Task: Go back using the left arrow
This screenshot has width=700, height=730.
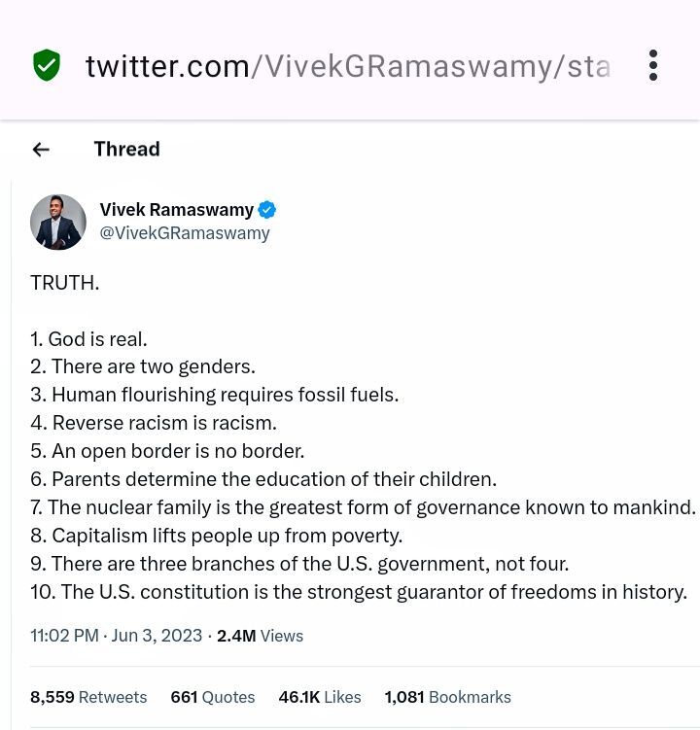Action: (41, 149)
